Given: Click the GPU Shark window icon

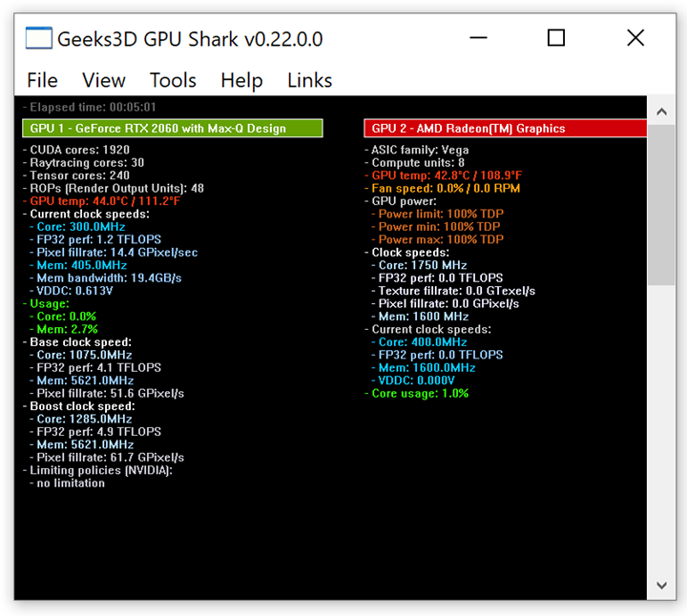Looking at the screenshot, I should (38, 38).
